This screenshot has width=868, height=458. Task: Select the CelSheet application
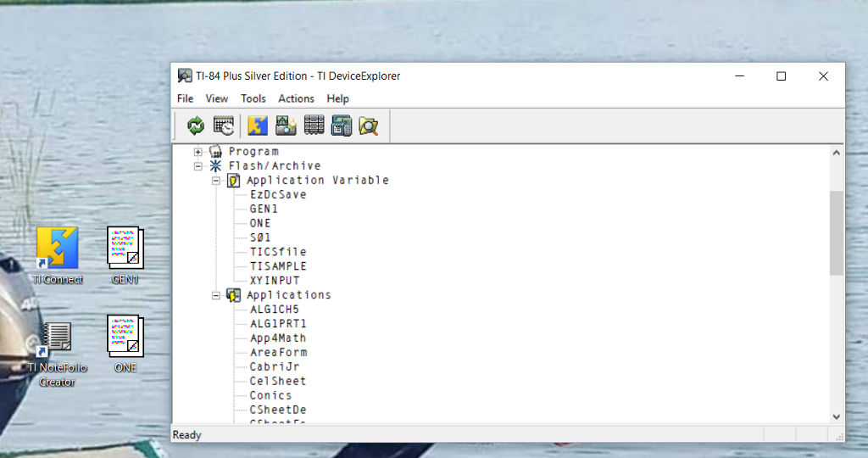(278, 382)
